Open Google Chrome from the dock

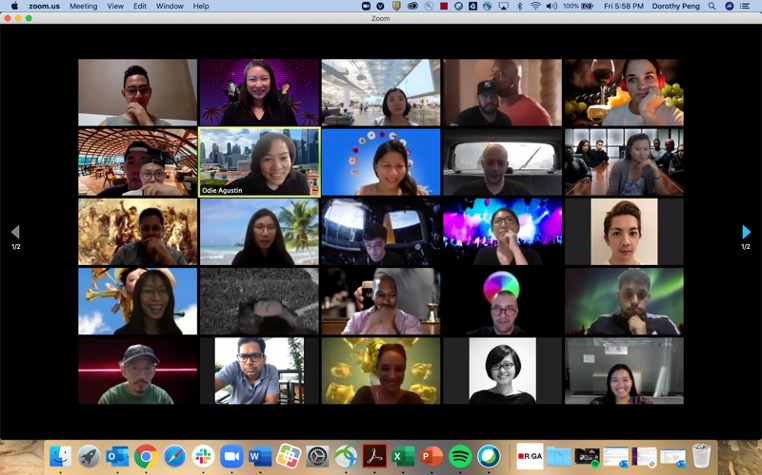point(146,456)
